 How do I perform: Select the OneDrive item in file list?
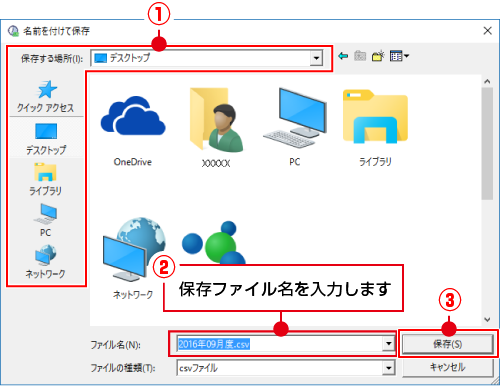[133, 130]
